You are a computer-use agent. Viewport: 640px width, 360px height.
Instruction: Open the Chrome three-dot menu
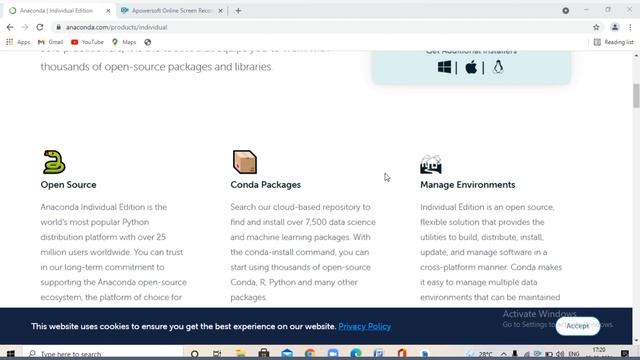pyautogui.click(x=630, y=27)
